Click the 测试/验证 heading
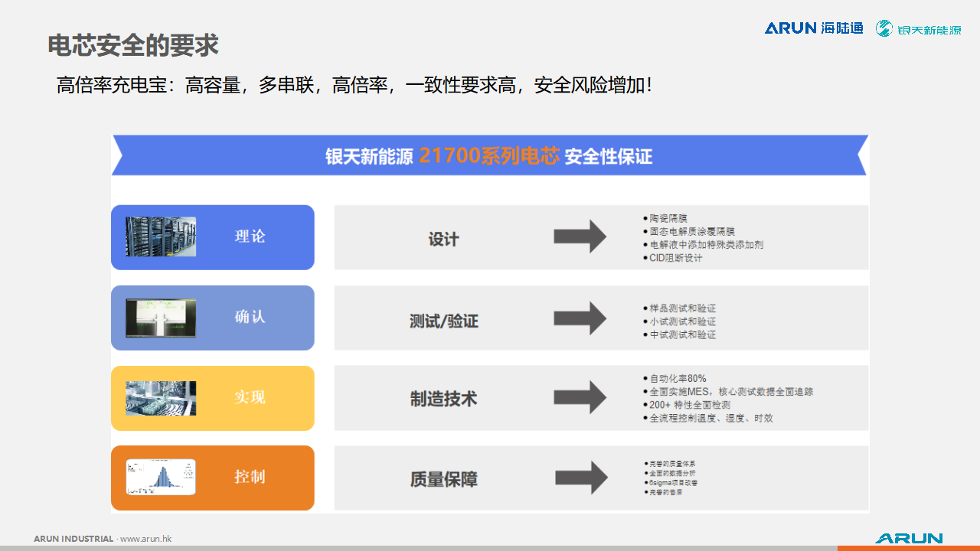Screen dimensions: 980x551 click(x=444, y=321)
